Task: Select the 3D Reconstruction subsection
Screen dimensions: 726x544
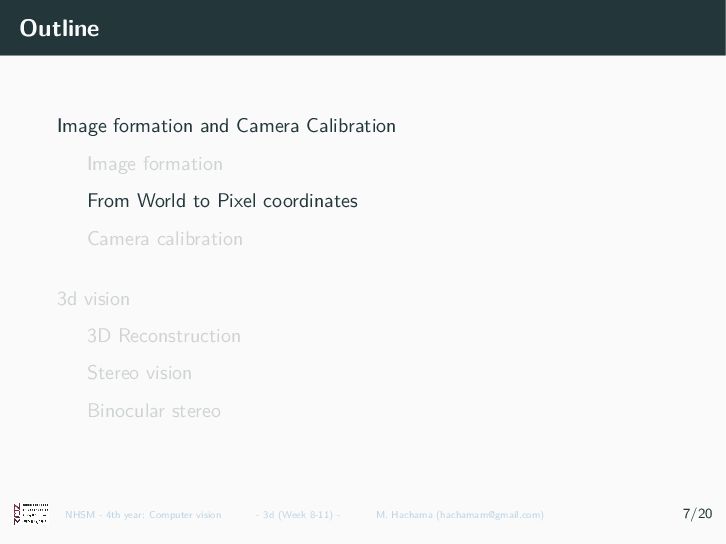Action: click(x=164, y=336)
